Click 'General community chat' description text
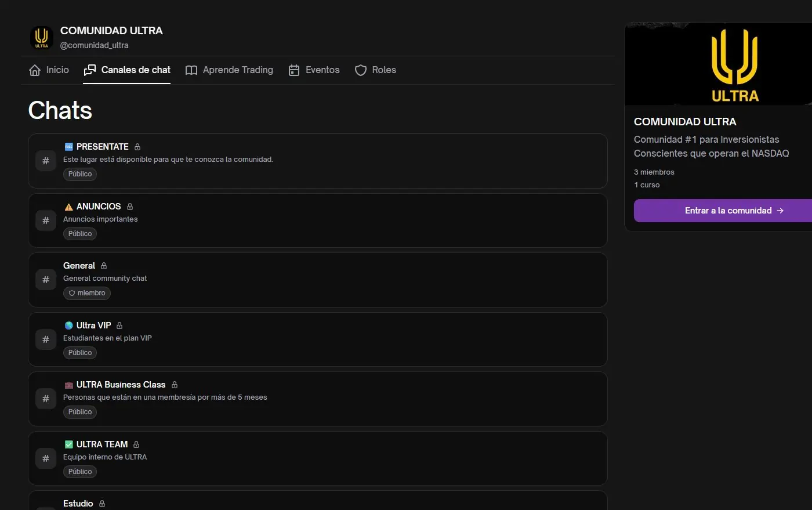This screenshot has width=812, height=510. [x=105, y=278]
